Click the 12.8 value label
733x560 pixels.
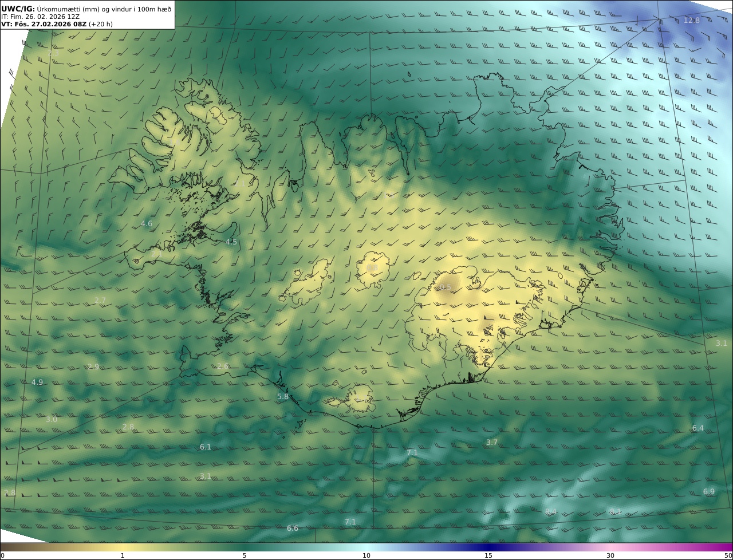click(x=692, y=21)
